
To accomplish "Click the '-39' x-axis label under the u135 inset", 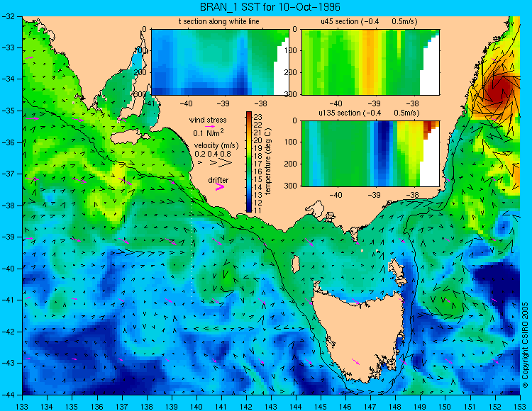I will (375, 195).
